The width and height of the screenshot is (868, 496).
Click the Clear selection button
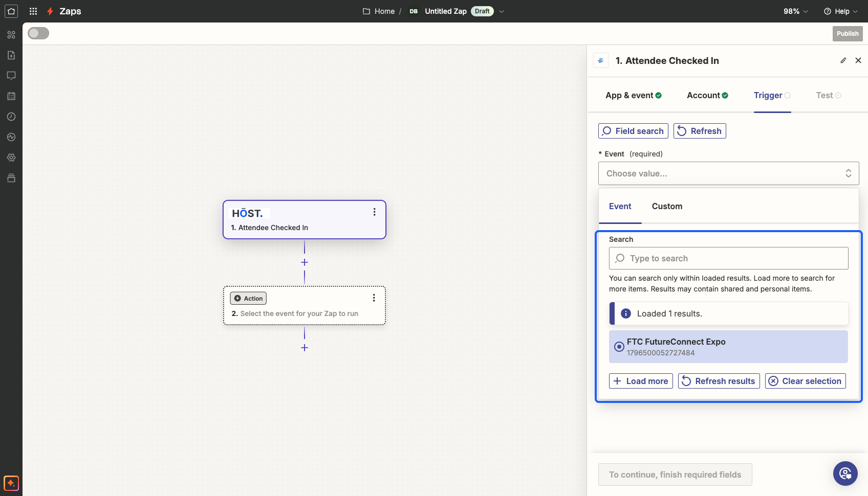coord(806,381)
